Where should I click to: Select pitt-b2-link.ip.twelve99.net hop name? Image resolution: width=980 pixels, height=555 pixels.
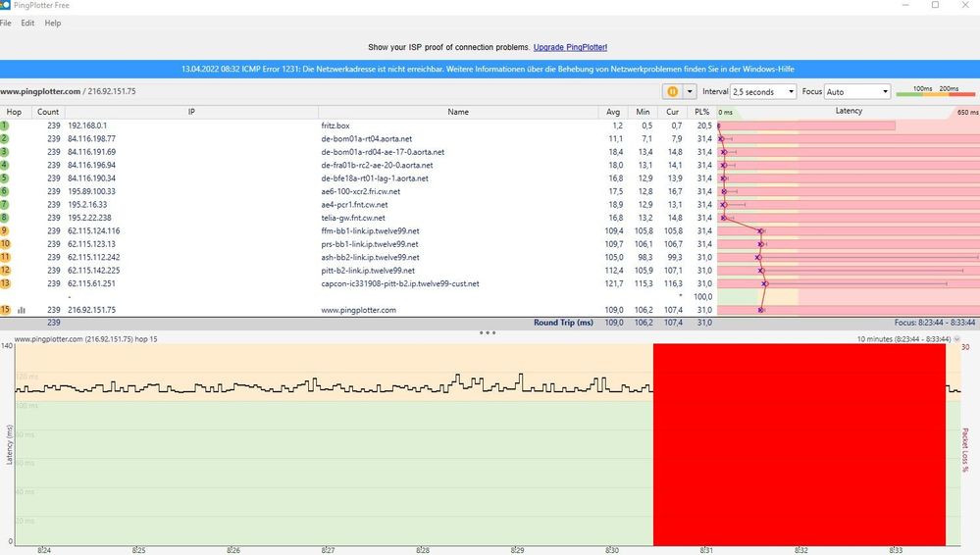pos(368,270)
